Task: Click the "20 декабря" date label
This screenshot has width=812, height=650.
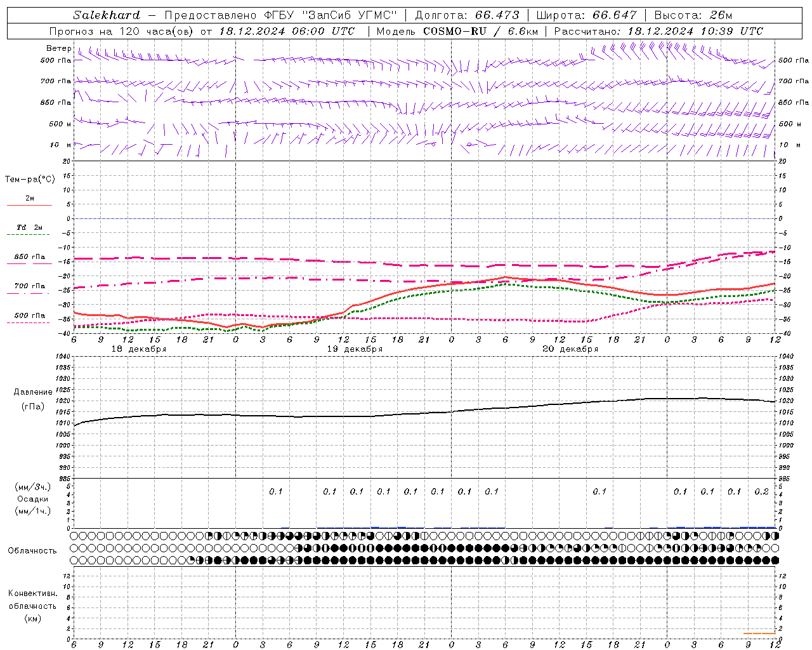Action: pyautogui.click(x=570, y=349)
